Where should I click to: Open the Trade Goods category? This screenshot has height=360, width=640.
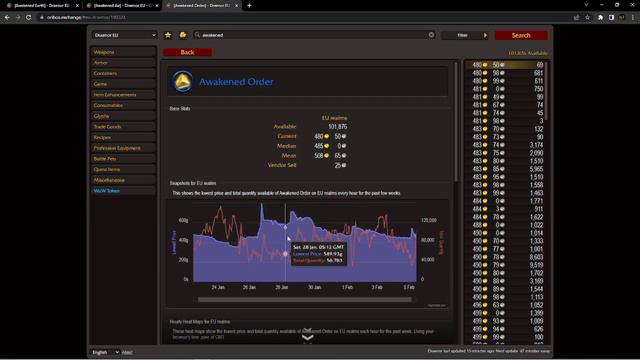123,127
